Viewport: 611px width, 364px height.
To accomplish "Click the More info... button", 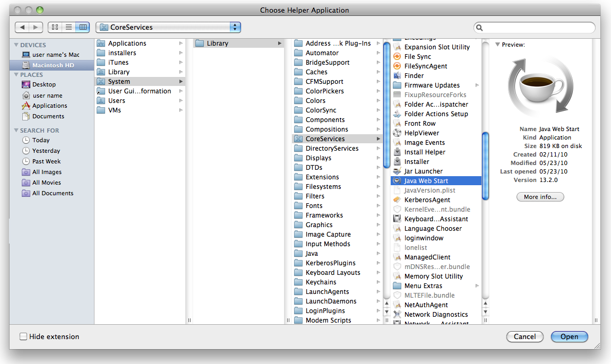I will coord(540,197).
